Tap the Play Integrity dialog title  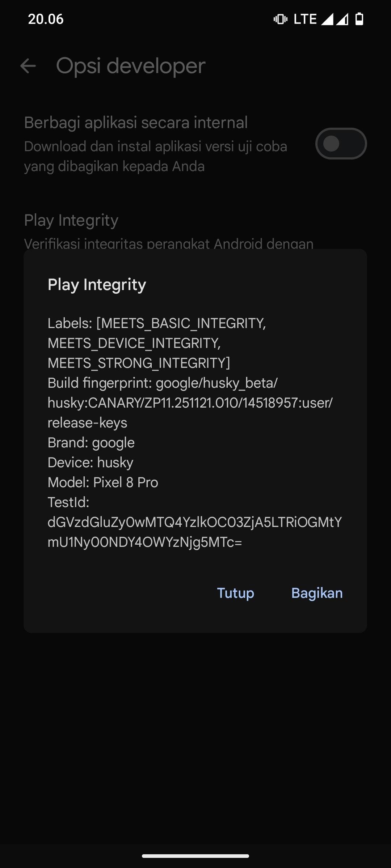click(x=97, y=285)
